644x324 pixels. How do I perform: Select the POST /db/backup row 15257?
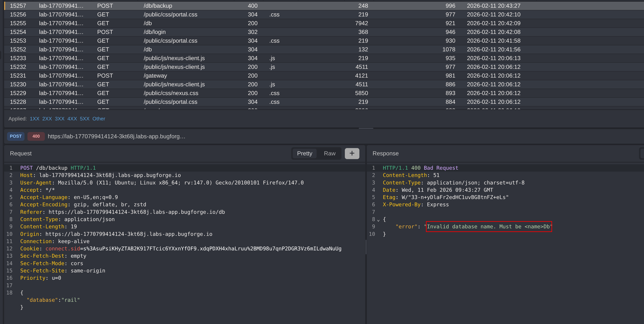(157, 6)
